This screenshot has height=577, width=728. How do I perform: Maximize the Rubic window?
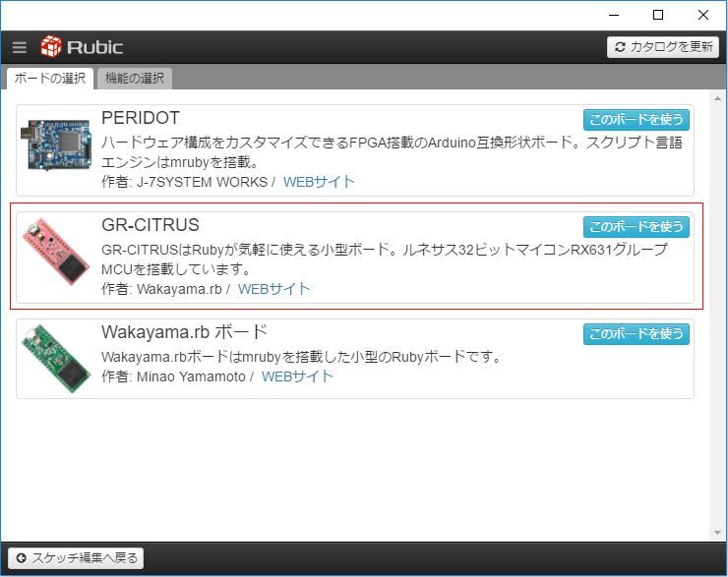658,15
